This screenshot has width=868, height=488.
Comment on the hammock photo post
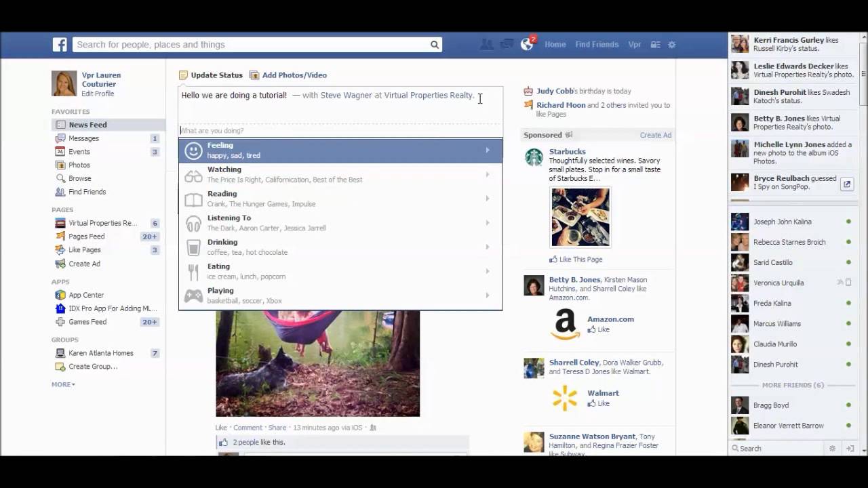(x=248, y=428)
